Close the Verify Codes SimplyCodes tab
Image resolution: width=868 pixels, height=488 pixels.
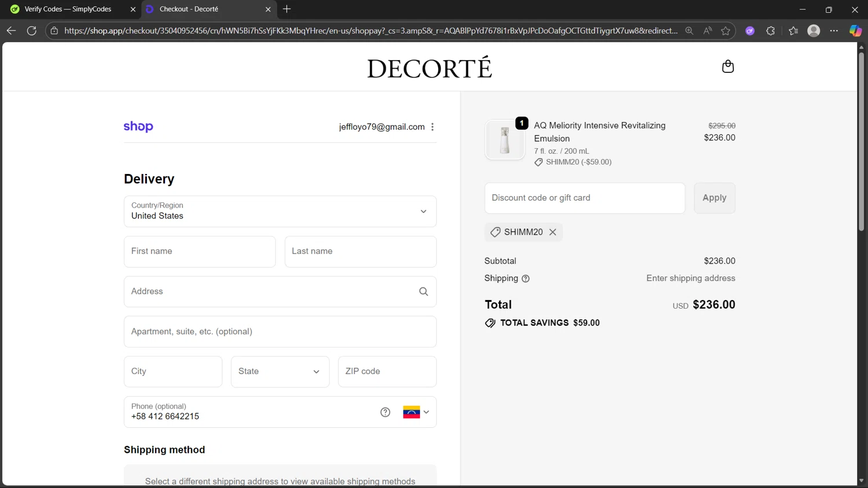point(133,9)
